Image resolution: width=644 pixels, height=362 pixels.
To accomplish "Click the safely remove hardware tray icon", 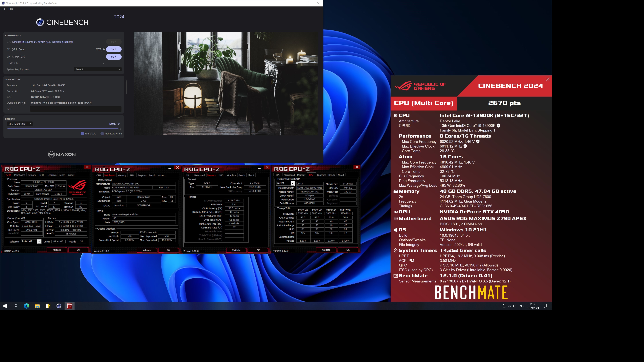I will point(504,306).
